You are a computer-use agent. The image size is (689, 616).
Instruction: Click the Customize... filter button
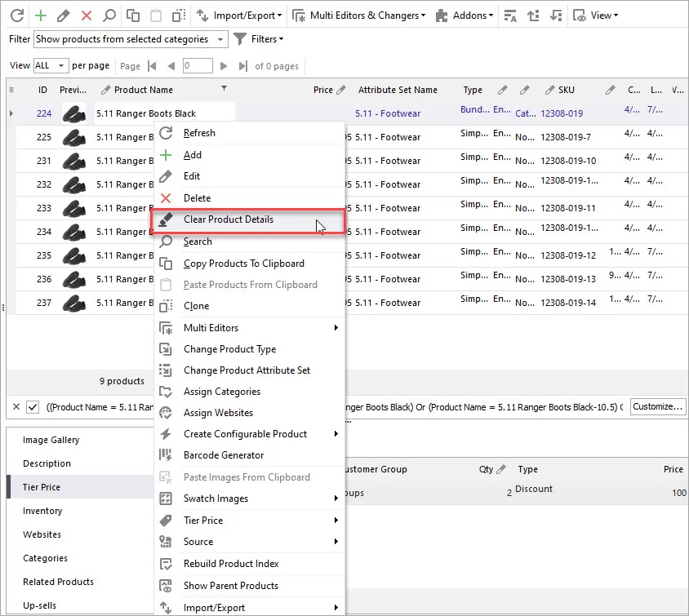point(657,406)
